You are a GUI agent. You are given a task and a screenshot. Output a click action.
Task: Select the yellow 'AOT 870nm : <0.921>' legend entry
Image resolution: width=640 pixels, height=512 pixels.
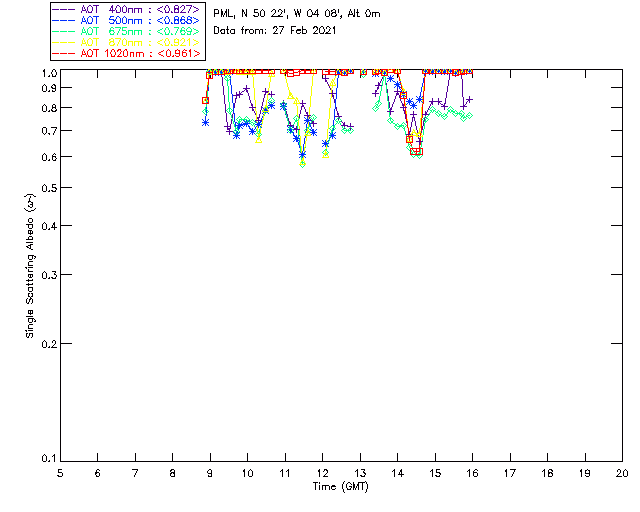(x=127, y=42)
